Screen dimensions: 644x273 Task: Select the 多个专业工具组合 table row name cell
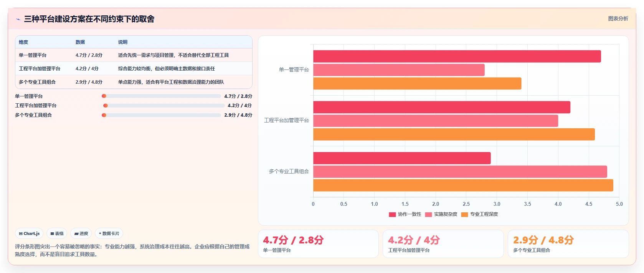point(37,82)
